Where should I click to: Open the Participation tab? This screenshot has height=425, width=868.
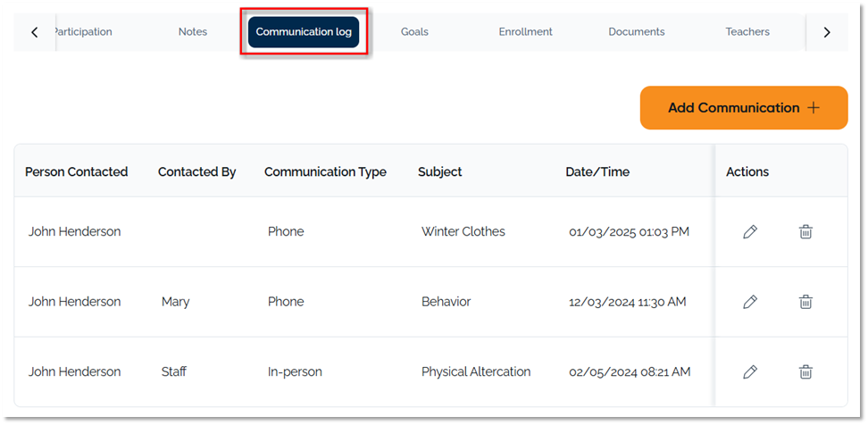(x=84, y=32)
